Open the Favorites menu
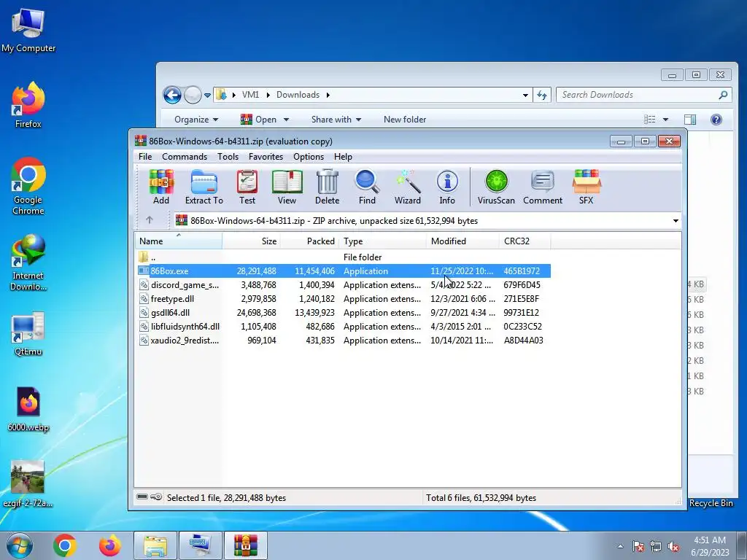The width and height of the screenshot is (747, 560). [x=266, y=157]
